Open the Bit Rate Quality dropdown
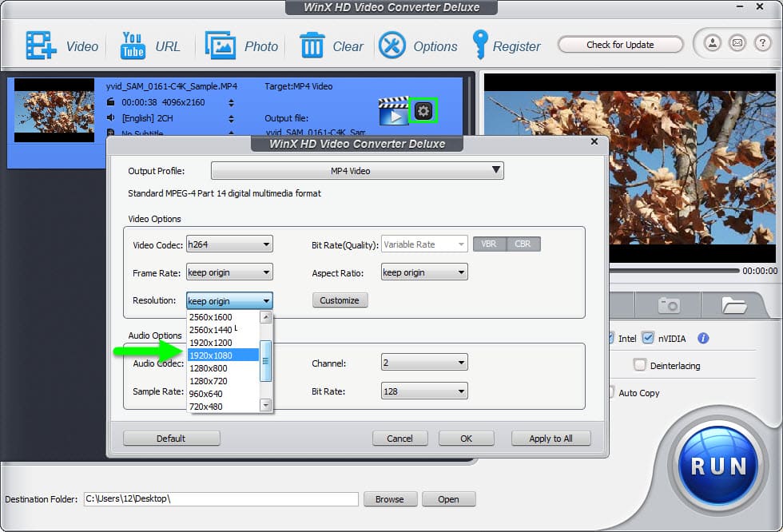The width and height of the screenshot is (783, 532). pos(424,244)
